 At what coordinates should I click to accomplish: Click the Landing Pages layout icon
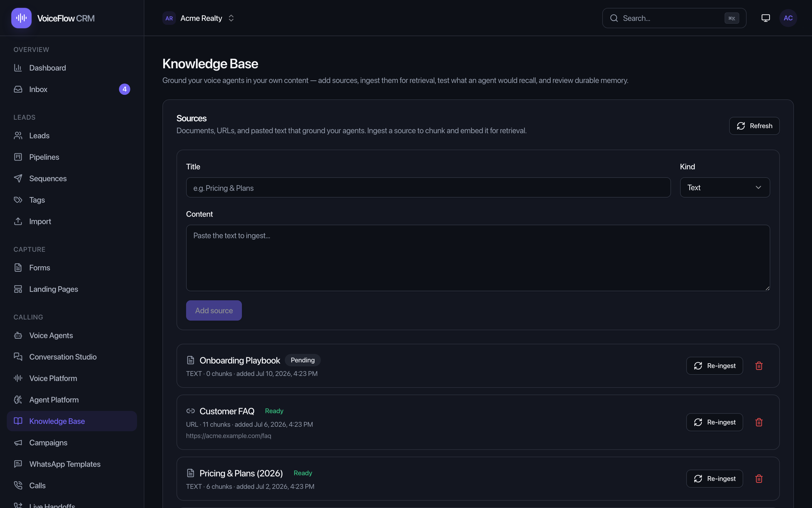[x=18, y=289]
